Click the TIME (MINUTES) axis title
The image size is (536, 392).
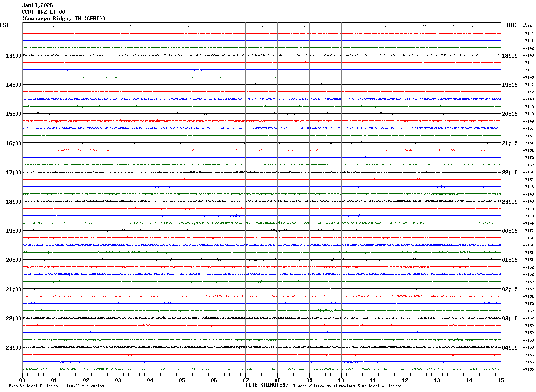click(x=267, y=385)
